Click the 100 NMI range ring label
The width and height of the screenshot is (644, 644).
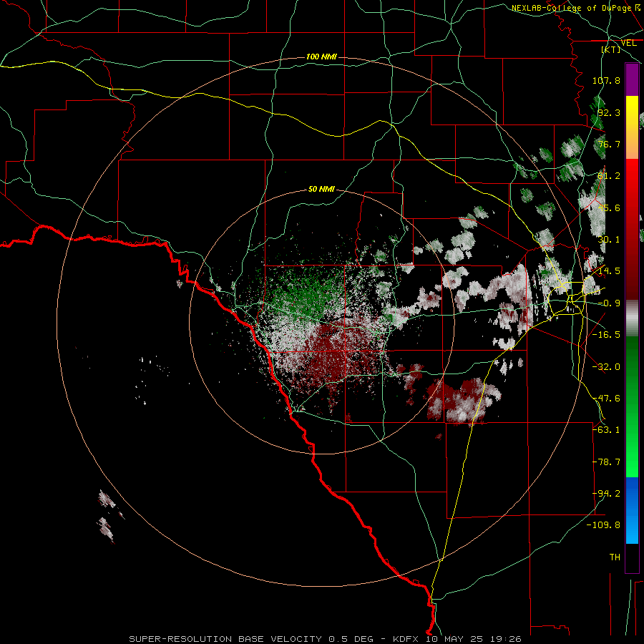[321, 57]
